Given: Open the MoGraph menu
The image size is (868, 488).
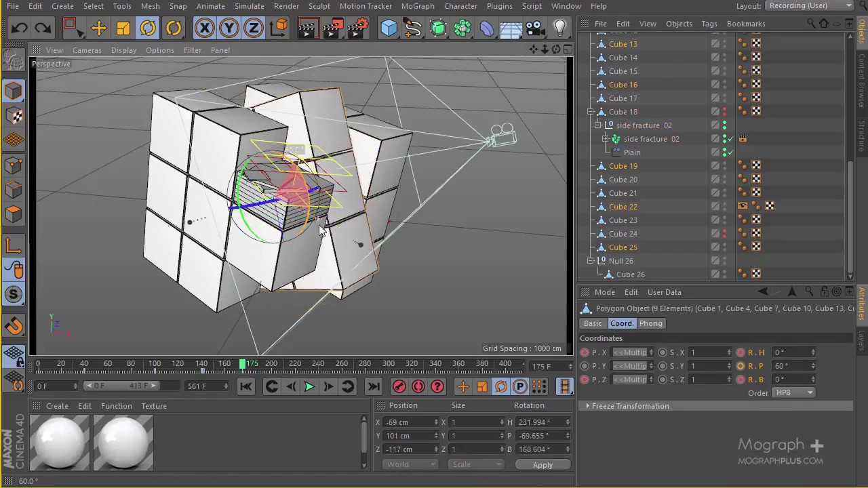Looking at the screenshot, I should click(x=418, y=6).
